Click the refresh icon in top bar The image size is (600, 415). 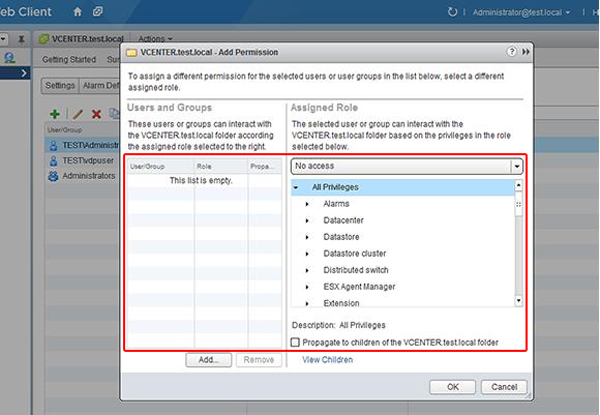(452, 12)
